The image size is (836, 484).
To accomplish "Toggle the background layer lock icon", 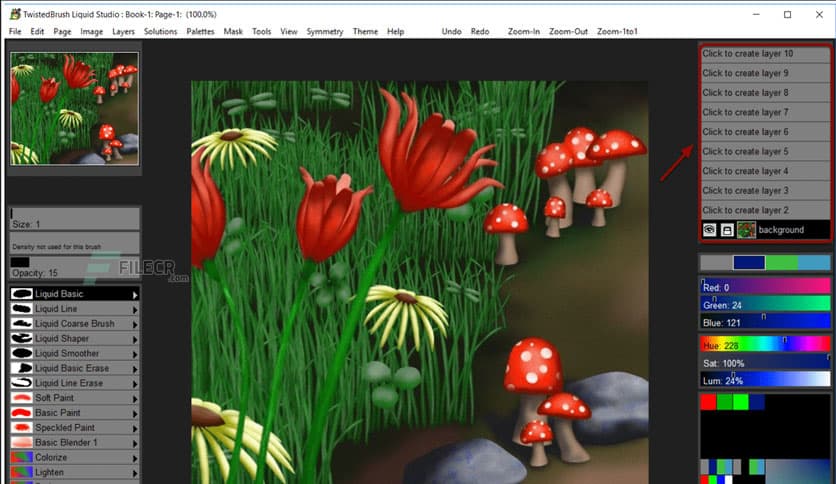I will (727, 230).
